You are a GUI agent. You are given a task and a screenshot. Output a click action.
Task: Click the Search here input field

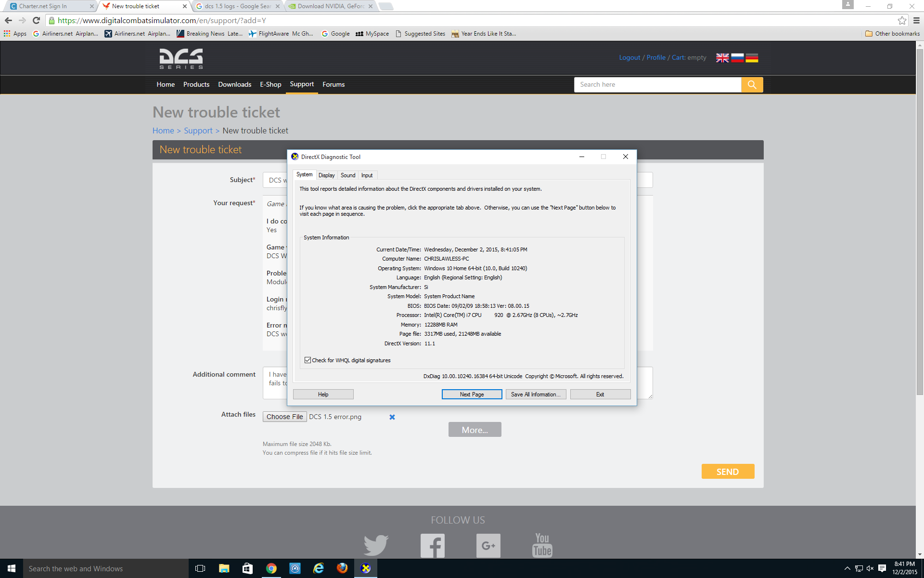(657, 85)
